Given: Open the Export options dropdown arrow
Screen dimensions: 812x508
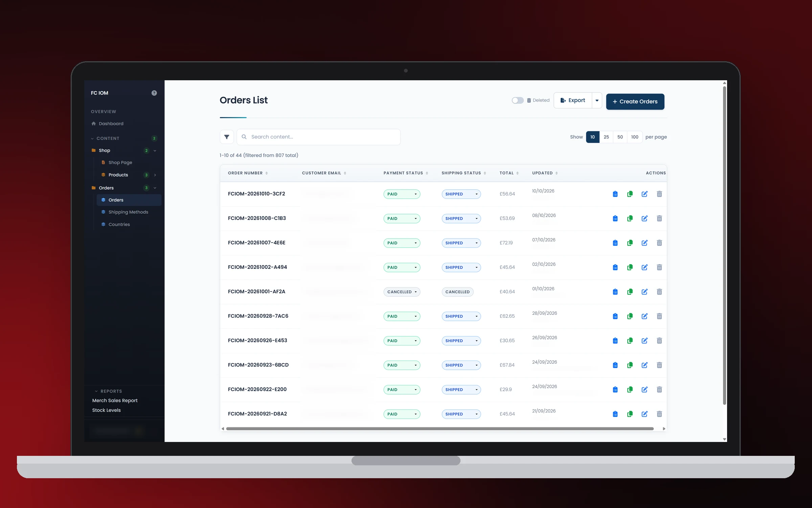Looking at the screenshot, I should click(597, 100).
